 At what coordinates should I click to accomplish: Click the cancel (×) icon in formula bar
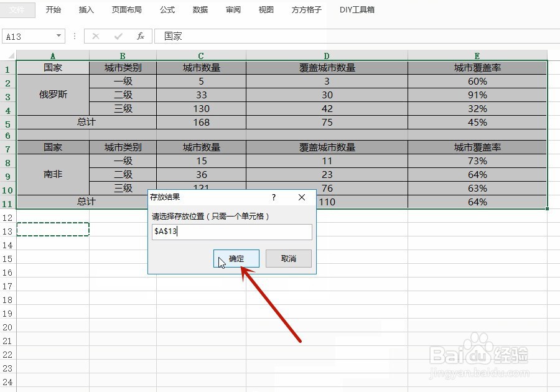(95, 36)
